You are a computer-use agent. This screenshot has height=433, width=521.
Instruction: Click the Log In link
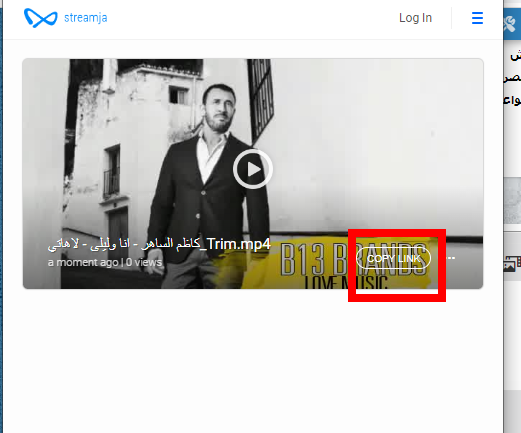coord(415,18)
